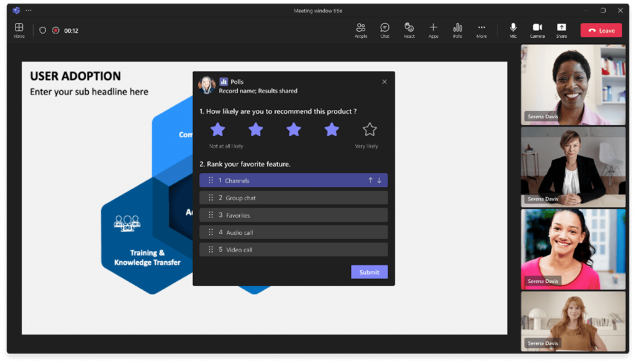
Task: Open the meeting Chat
Action: click(x=384, y=30)
